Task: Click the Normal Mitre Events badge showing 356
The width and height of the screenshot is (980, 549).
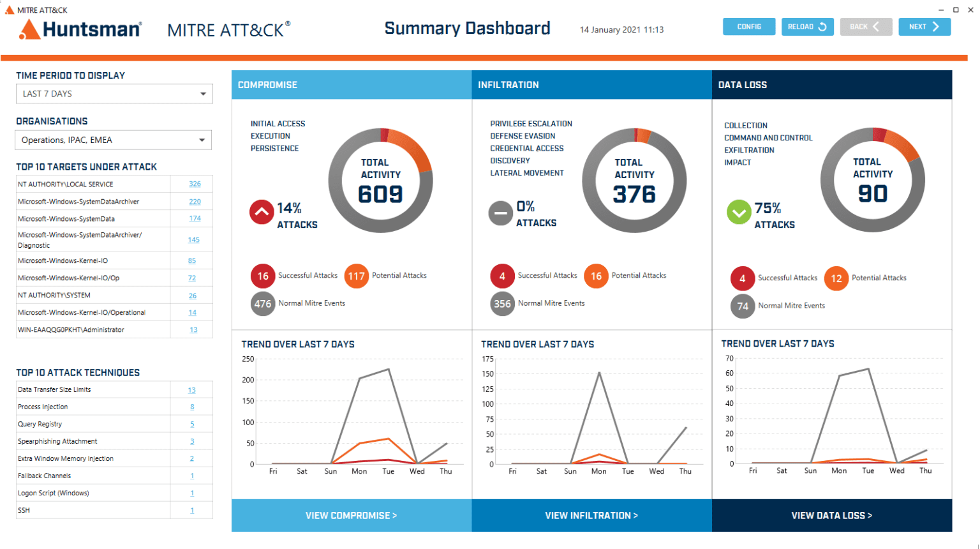Action: pos(503,303)
